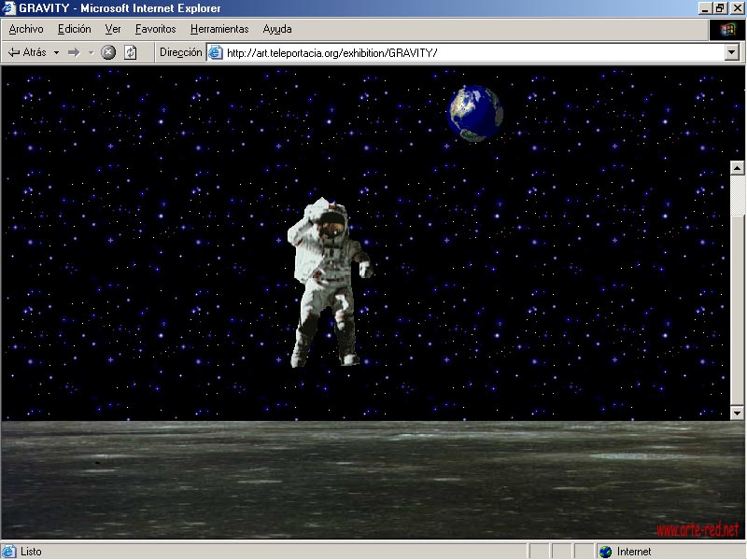Open the Ayuda menu
Image resolution: width=747 pixels, height=560 pixels.
pyautogui.click(x=277, y=29)
